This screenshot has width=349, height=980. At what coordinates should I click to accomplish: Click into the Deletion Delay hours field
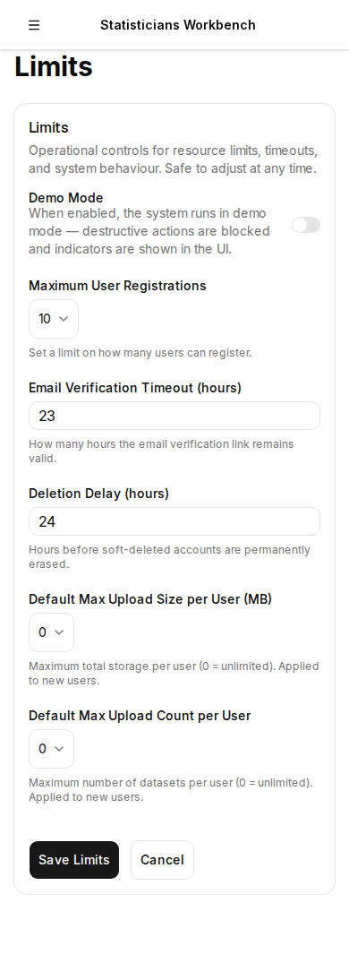174,521
